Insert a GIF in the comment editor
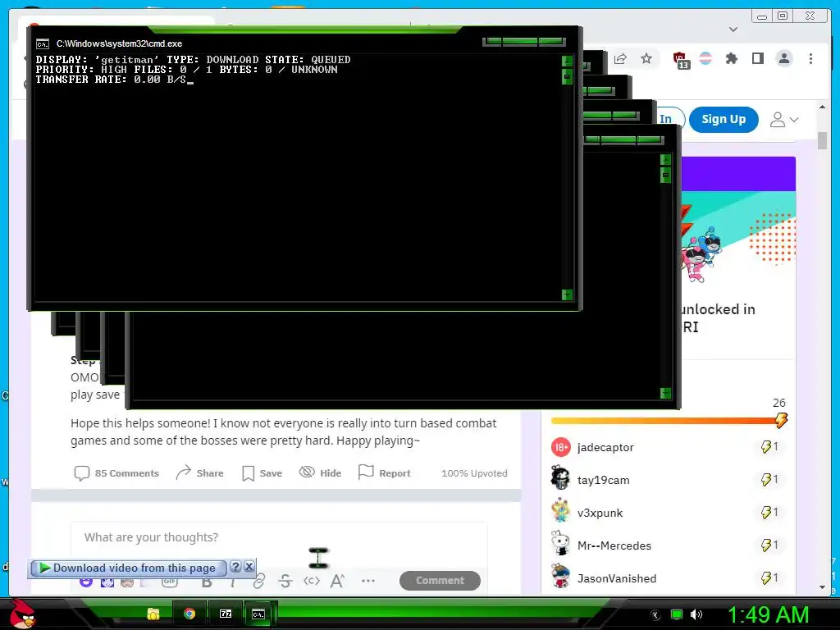The image size is (840, 630). [170, 582]
